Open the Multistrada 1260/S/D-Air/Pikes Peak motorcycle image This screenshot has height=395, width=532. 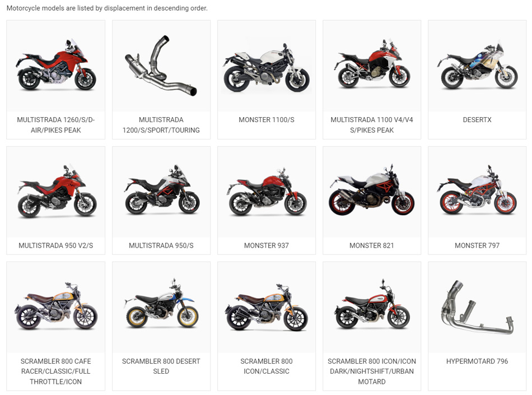pos(56,66)
